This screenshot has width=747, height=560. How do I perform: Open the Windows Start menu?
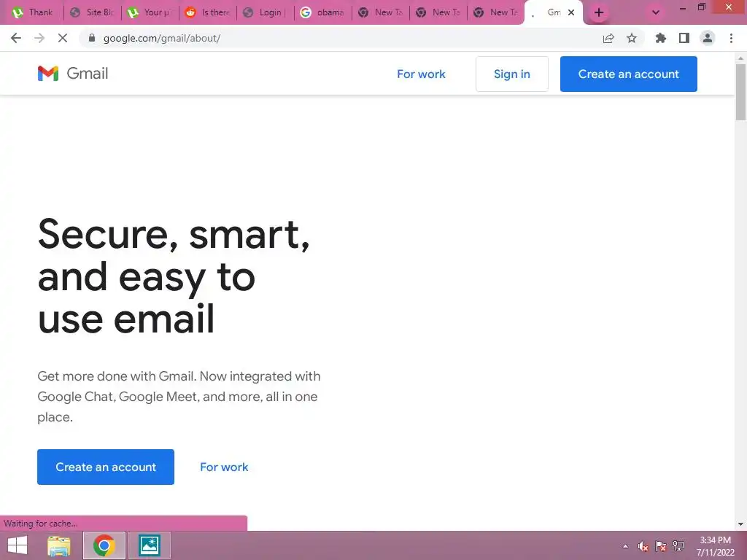pos(18,545)
